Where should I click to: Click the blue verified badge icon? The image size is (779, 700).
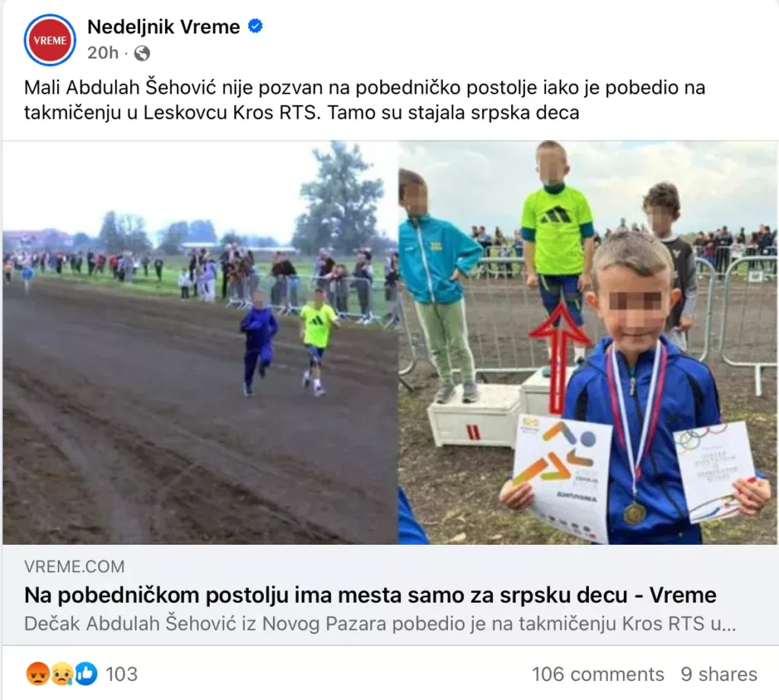[256, 26]
